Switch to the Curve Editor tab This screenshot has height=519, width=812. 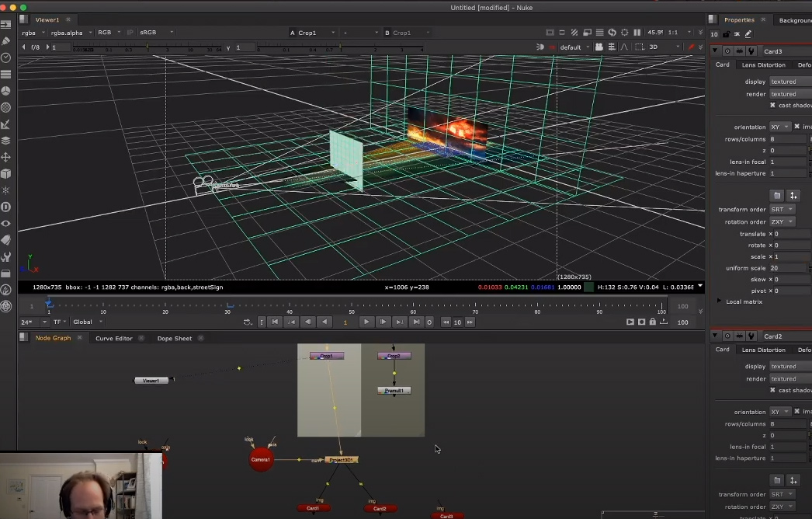114,338
